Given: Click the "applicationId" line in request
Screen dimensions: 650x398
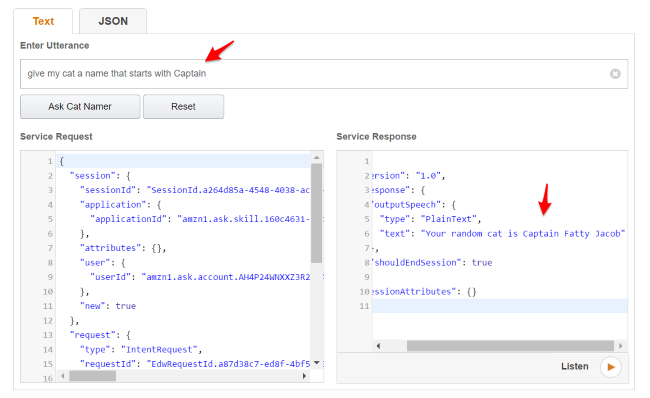Looking at the screenshot, I should pyautogui.click(x=200, y=219).
